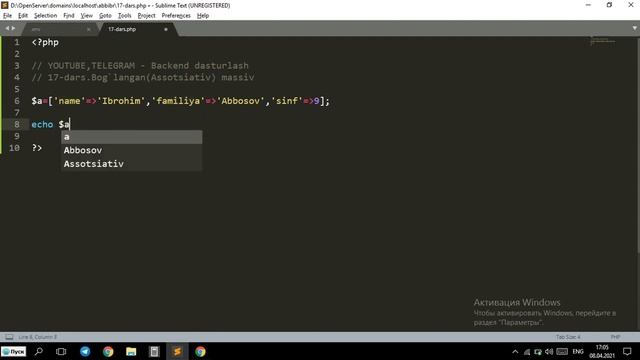Open the Preferences menu
The image size is (640, 360).
pos(176,16)
